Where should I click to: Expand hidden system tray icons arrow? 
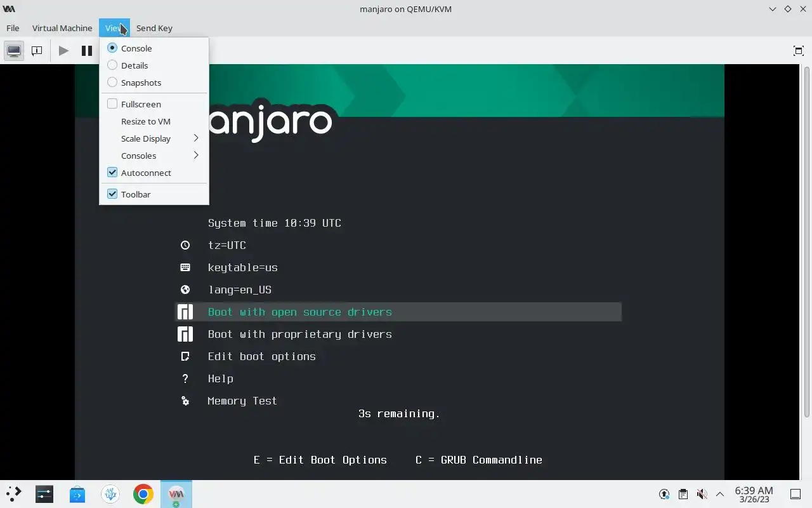click(x=720, y=494)
